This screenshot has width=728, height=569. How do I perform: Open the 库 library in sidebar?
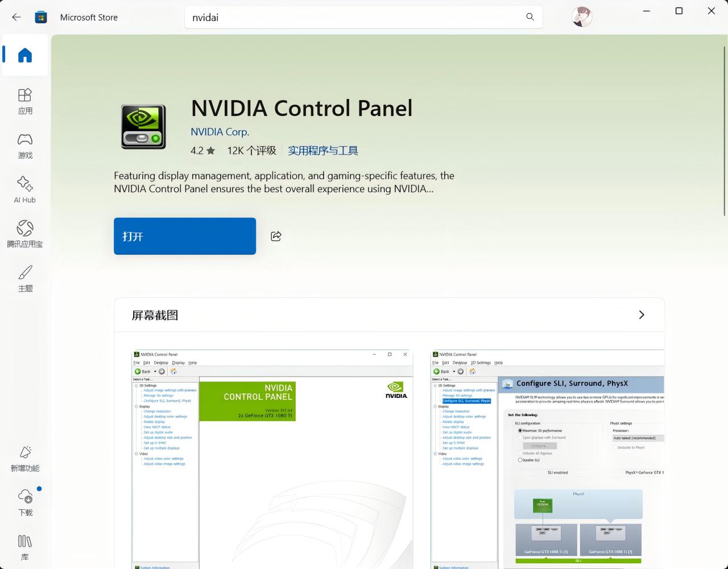tap(25, 547)
